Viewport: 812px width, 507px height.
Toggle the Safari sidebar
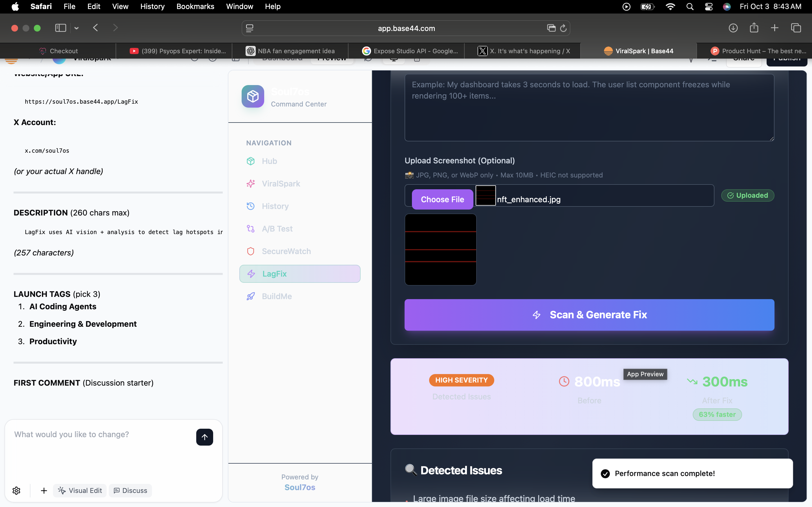tap(60, 28)
